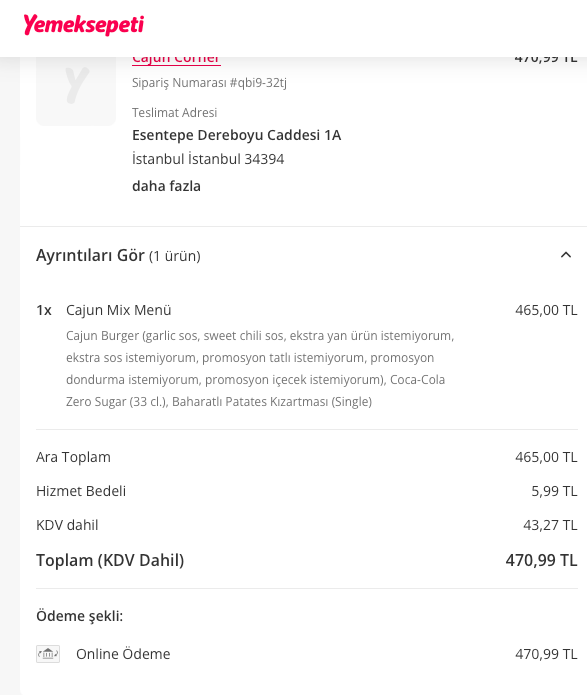Click the Hizmet Bedeli row
The height and width of the screenshot is (695, 587).
click(x=307, y=491)
